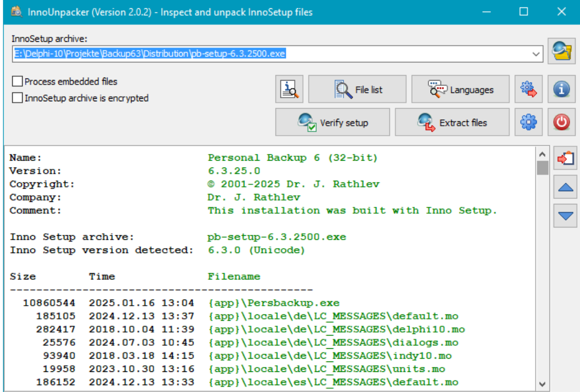580x392 pixels.
Task: Open the archive path history dropdown
Action: (x=536, y=54)
